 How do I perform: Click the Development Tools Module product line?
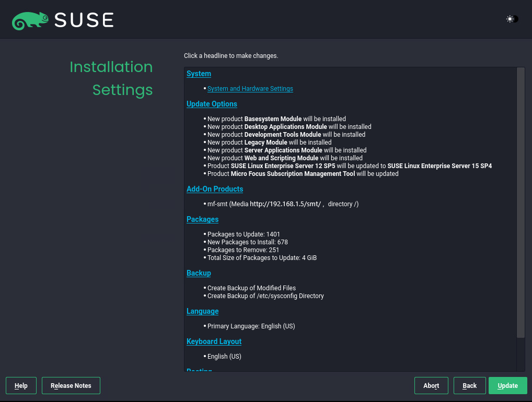pos(286,135)
